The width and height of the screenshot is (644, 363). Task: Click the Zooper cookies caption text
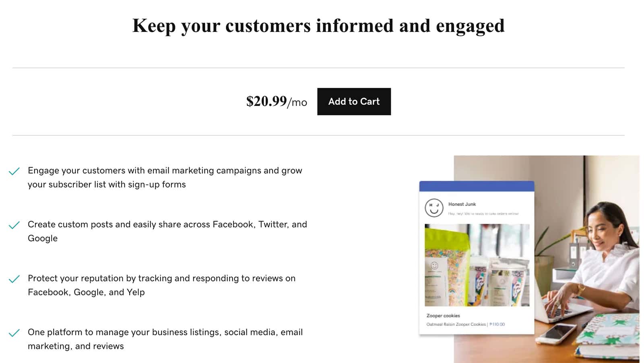[443, 316]
